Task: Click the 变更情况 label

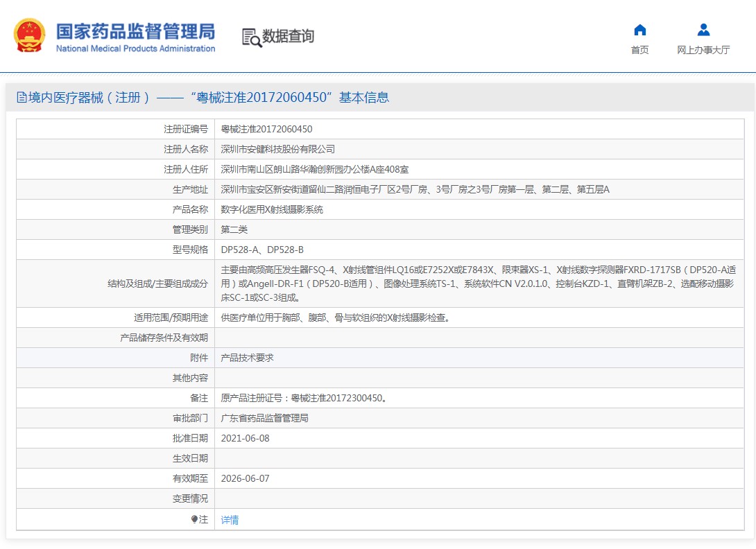Action: tap(190, 498)
